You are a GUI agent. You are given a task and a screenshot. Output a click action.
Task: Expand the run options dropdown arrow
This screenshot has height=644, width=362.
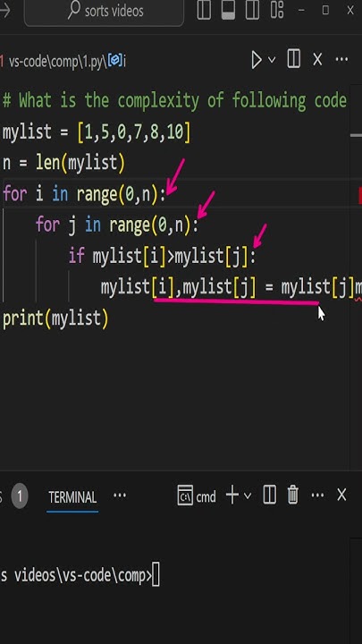(x=272, y=60)
